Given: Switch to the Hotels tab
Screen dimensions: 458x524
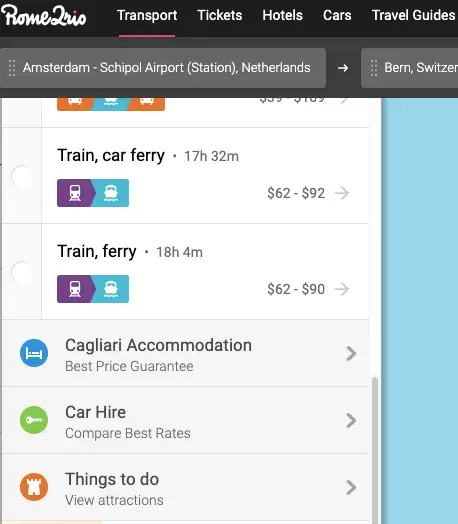Looking at the screenshot, I should (282, 15).
